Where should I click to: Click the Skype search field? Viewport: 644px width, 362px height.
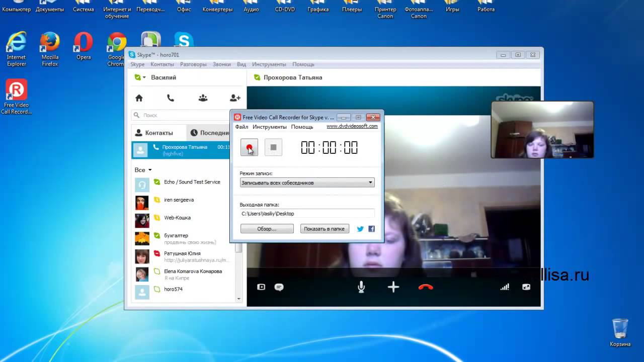[181, 115]
